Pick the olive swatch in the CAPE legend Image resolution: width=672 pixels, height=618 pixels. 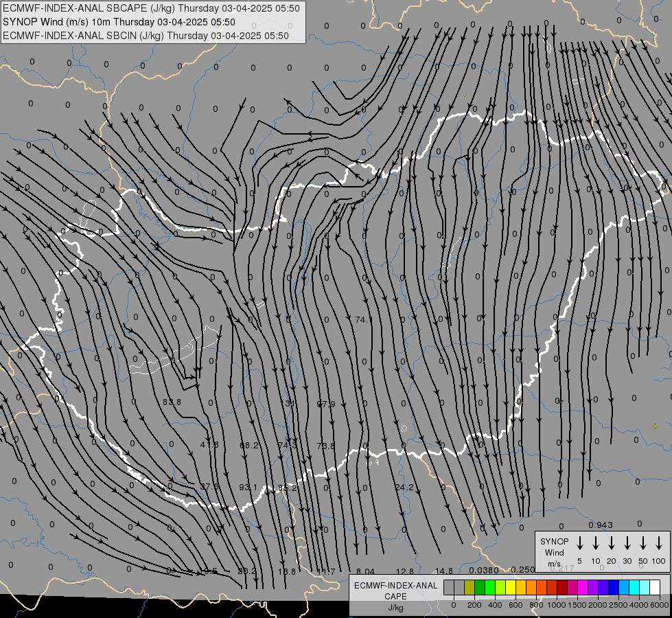(x=470, y=588)
